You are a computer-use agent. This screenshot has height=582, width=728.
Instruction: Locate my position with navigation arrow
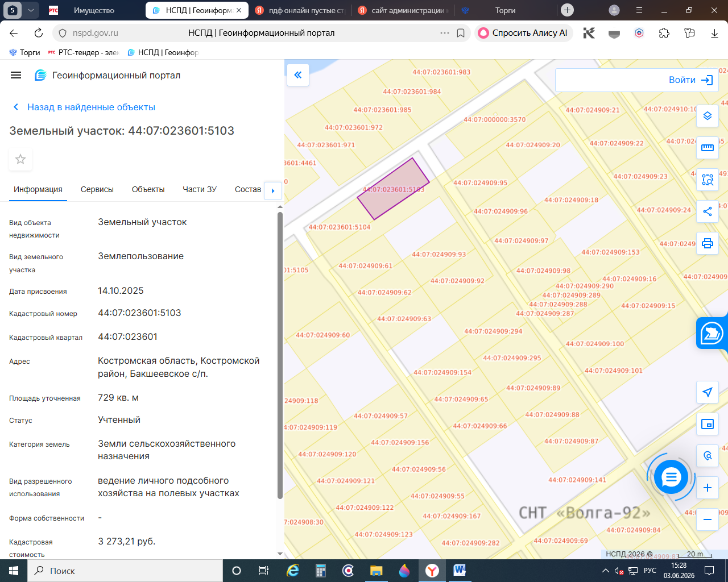click(708, 392)
